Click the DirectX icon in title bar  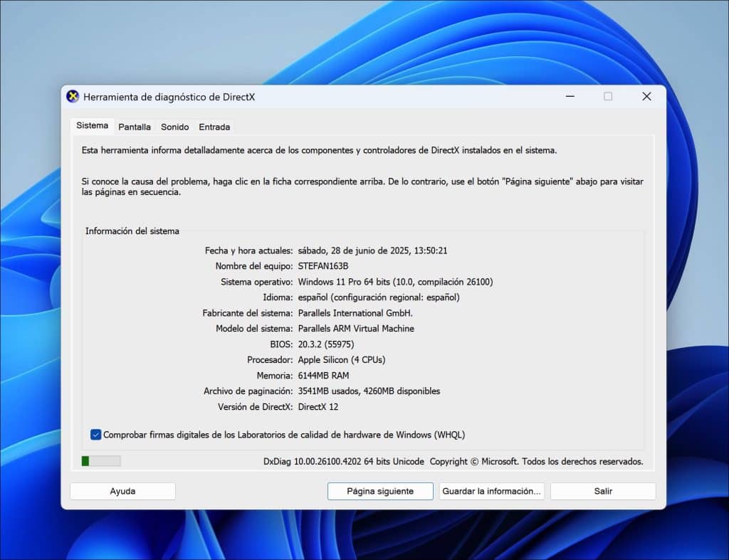coord(73,97)
